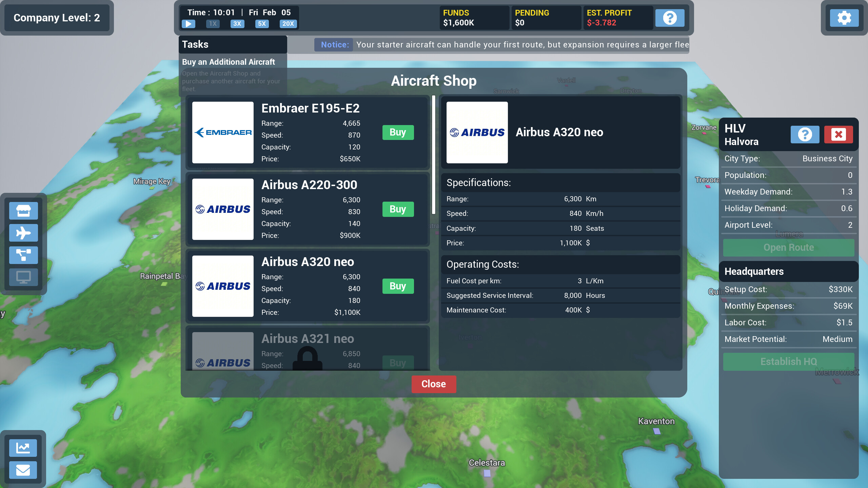Click the Specifications header
Screen dimensions: 868x488
point(560,183)
